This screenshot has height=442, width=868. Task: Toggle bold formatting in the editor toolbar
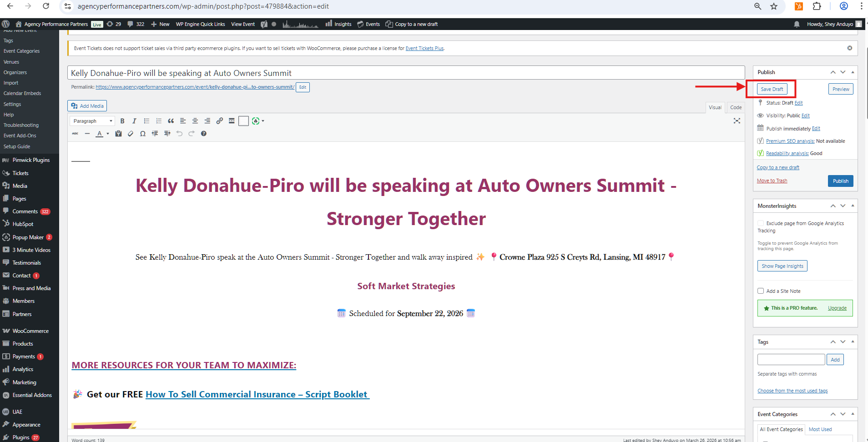[122, 121]
